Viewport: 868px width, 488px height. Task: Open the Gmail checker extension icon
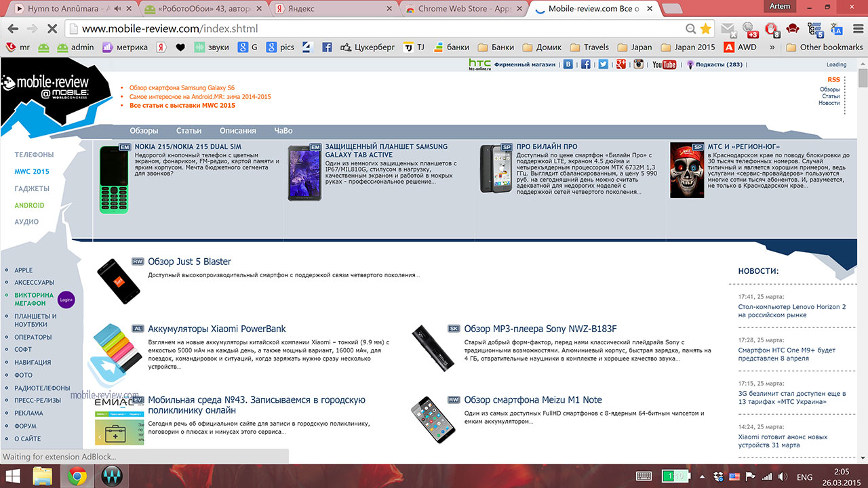coord(728,29)
